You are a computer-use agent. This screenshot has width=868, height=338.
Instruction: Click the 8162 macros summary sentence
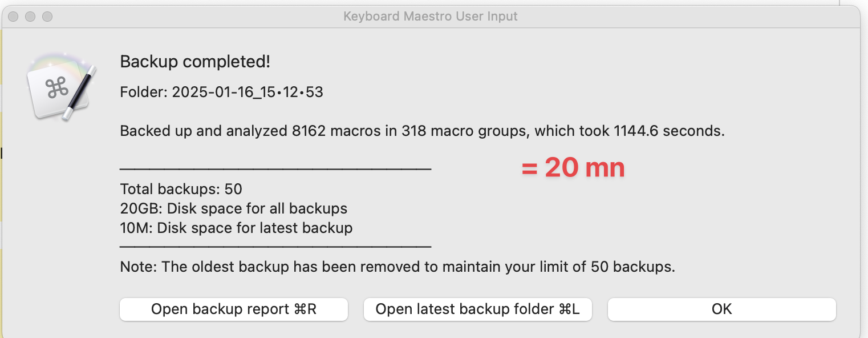click(422, 131)
